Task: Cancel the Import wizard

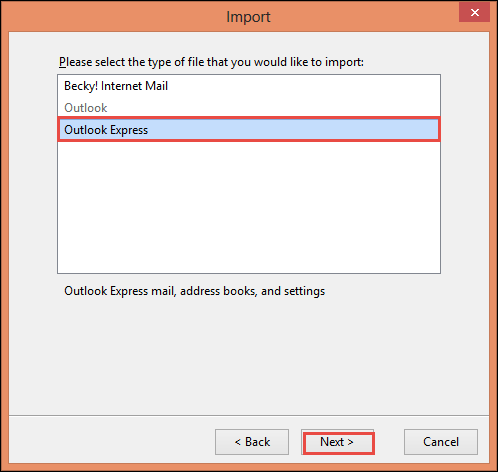Action: [441, 442]
